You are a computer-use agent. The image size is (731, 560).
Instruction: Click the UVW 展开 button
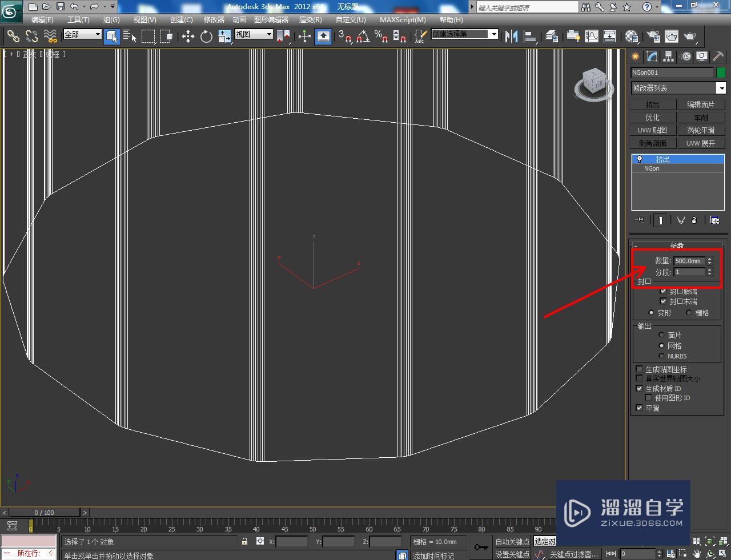(x=701, y=143)
